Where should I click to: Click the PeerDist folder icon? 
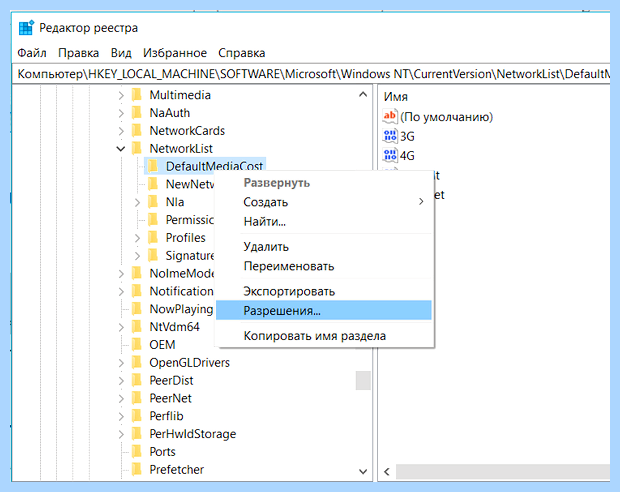point(137,380)
